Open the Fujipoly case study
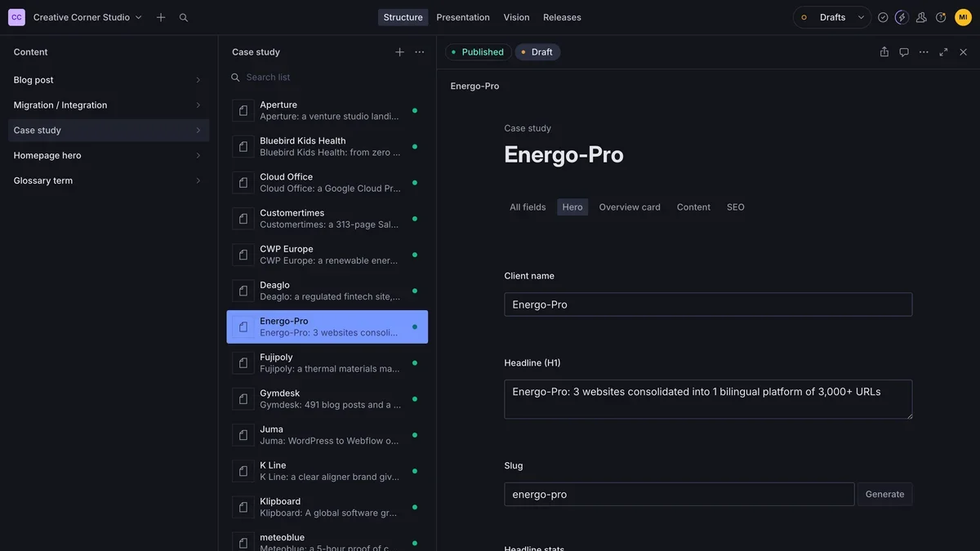Image resolution: width=980 pixels, height=551 pixels. click(x=327, y=363)
